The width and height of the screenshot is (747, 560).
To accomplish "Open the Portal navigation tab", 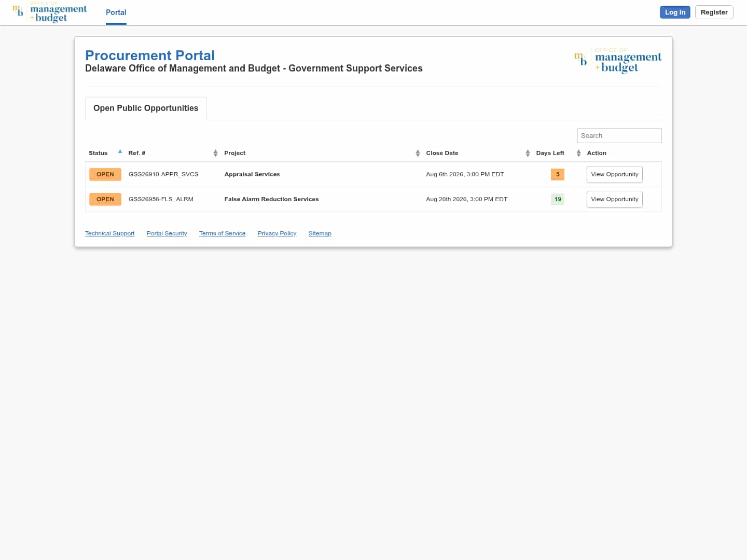I will [116, 12].
